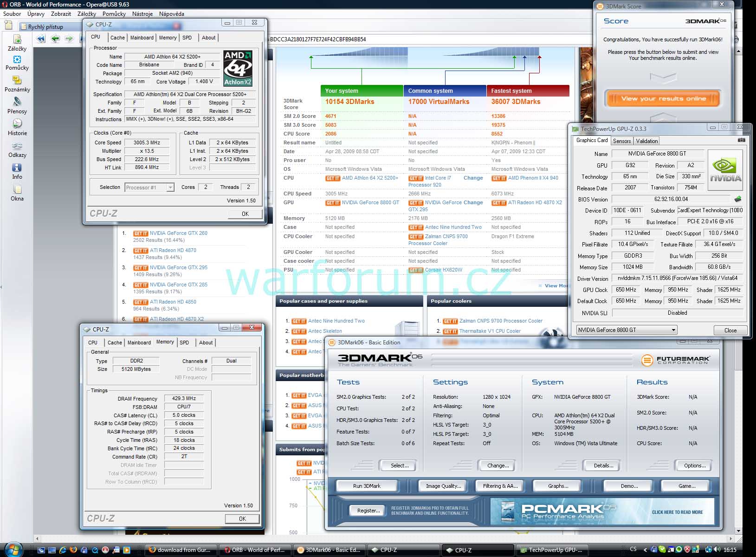Switch to SPD tab in bottom CPU-Z window
The height and width of the screenshot is (557, 756).
184,343
